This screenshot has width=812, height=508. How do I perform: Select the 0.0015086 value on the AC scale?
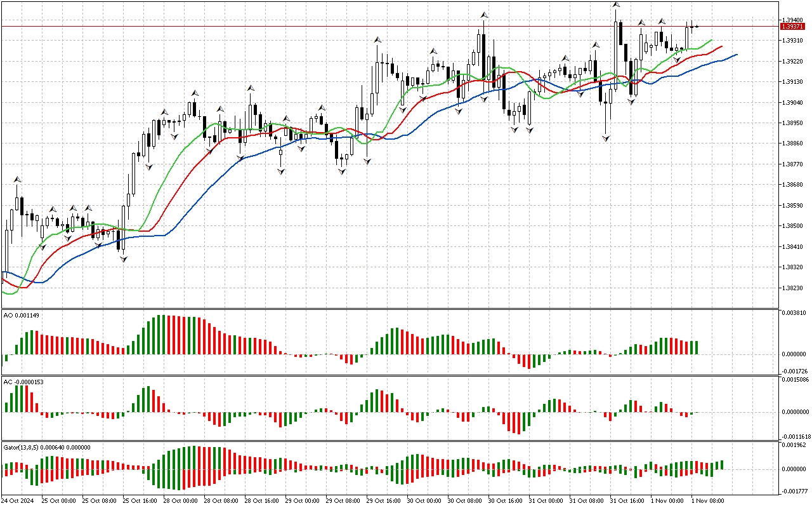tap(795, 380)
